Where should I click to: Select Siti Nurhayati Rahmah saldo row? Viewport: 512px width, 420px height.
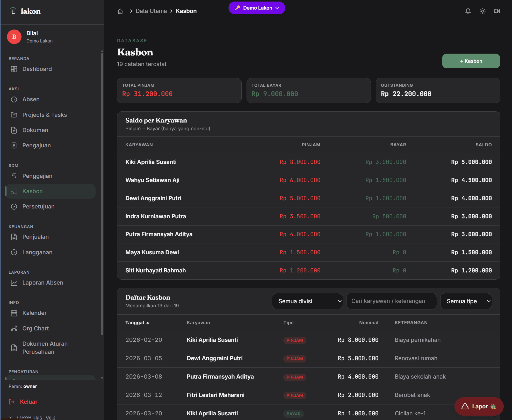coord(308,271)
